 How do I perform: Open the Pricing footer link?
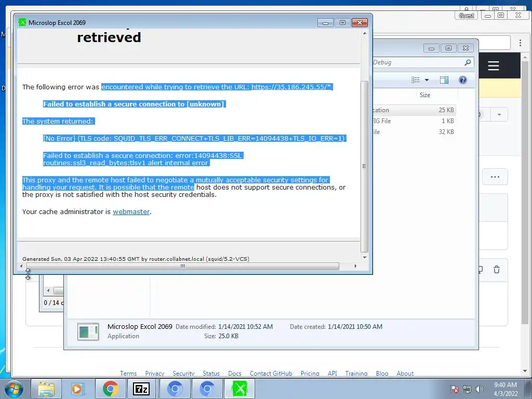coord(310,373)
